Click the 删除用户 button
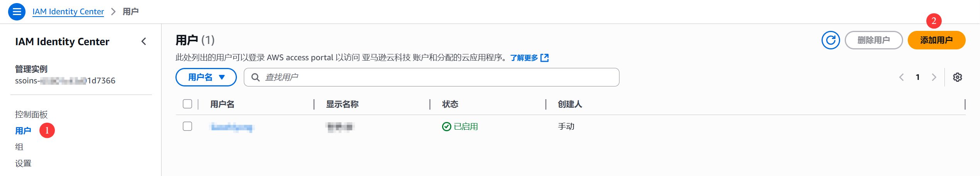This screenshot has width=980, height=176. click(873, 40)
